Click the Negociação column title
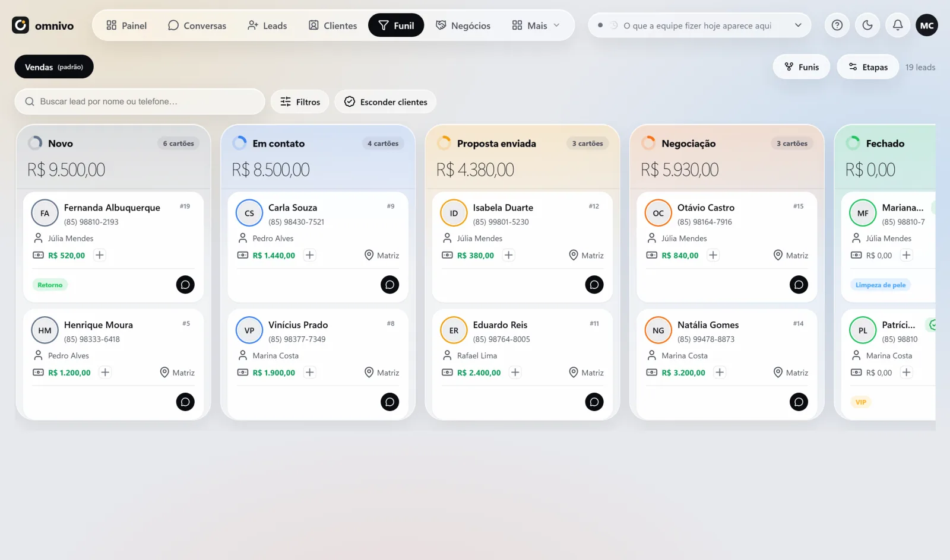 click(689, 144)
